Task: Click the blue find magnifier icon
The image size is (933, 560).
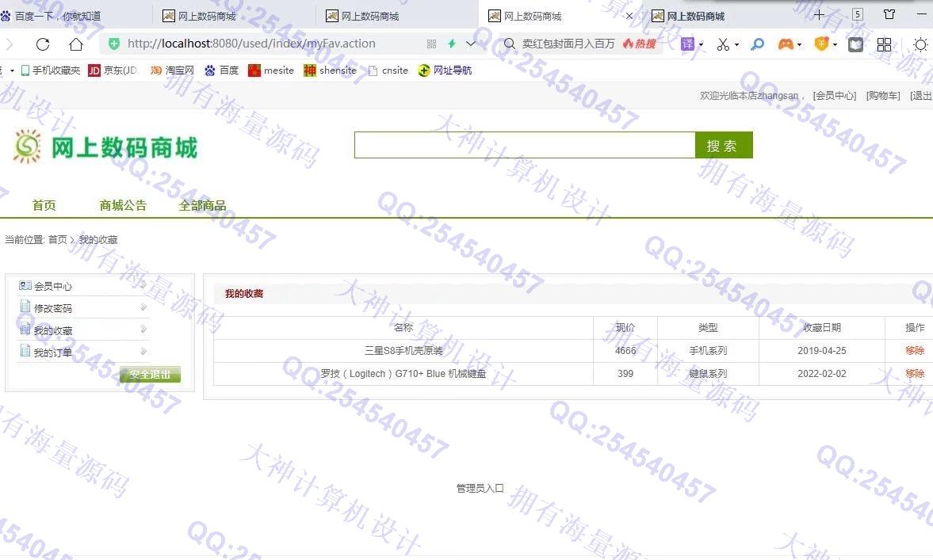Action: pyautogui.click(x=758, y=44)
